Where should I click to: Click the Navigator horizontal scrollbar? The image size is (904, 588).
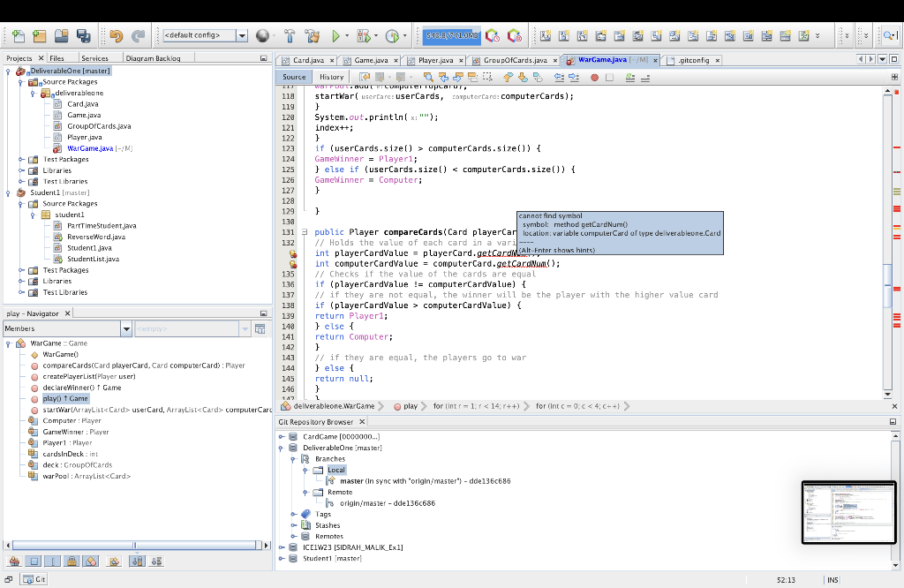click(x=134, y=545)
